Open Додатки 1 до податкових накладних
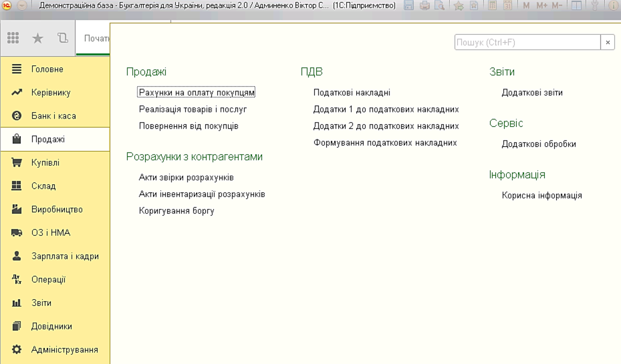 [x=386, y=109]
